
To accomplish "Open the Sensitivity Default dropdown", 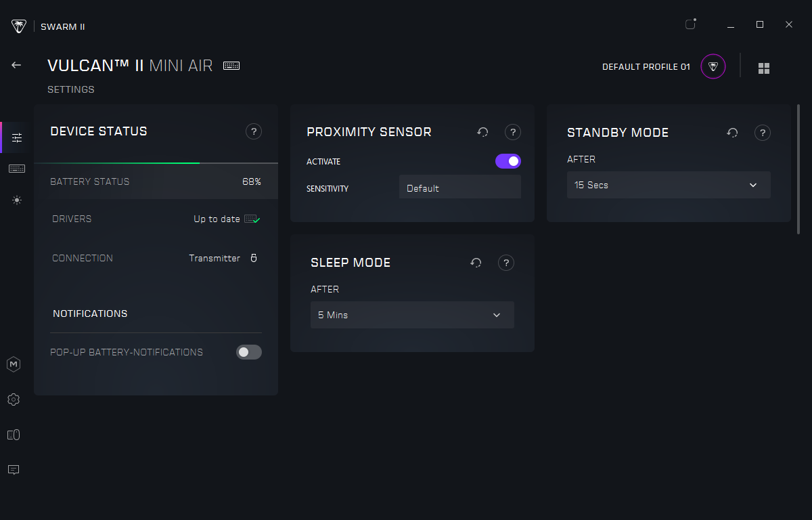I will (x=460, y=188).
